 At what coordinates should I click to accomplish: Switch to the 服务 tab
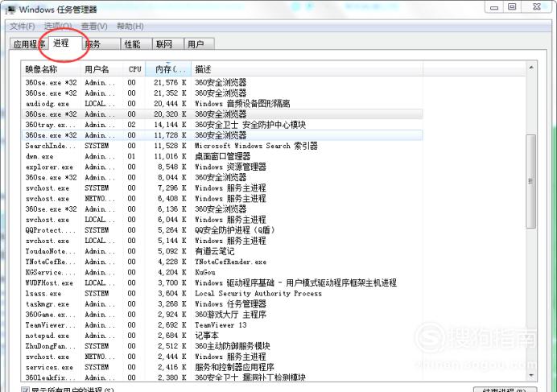[101, 44]
